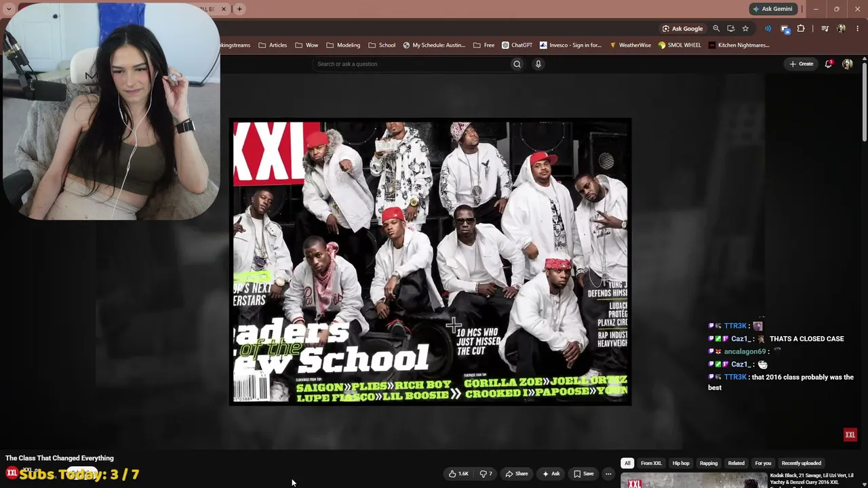868x488 pixels.
Task: Open the Chrome profile avatar
Action: tap(841, 28)
